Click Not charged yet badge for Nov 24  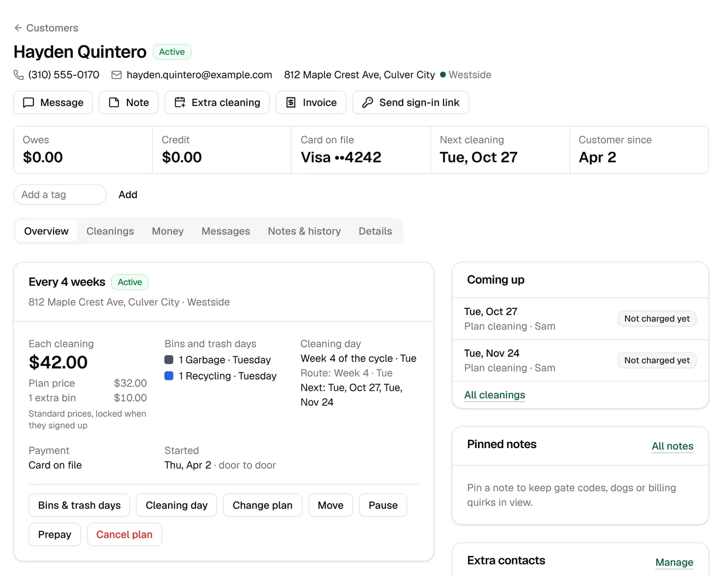pyautogui.click(x=657, y=360)
